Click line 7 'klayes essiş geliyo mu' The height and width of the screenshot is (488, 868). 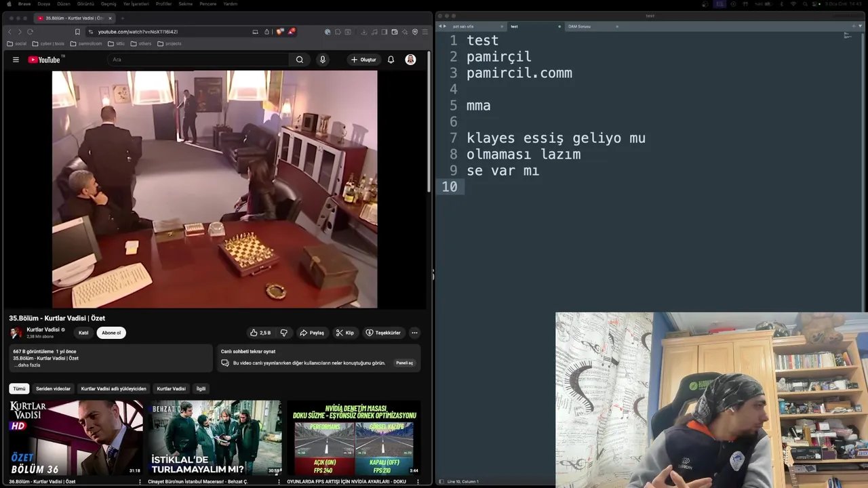click(x=555, y=138)
